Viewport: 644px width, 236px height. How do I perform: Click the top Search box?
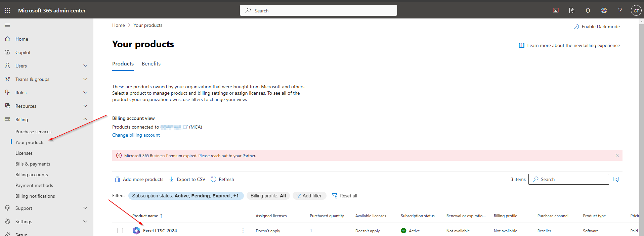click(318, 10)
